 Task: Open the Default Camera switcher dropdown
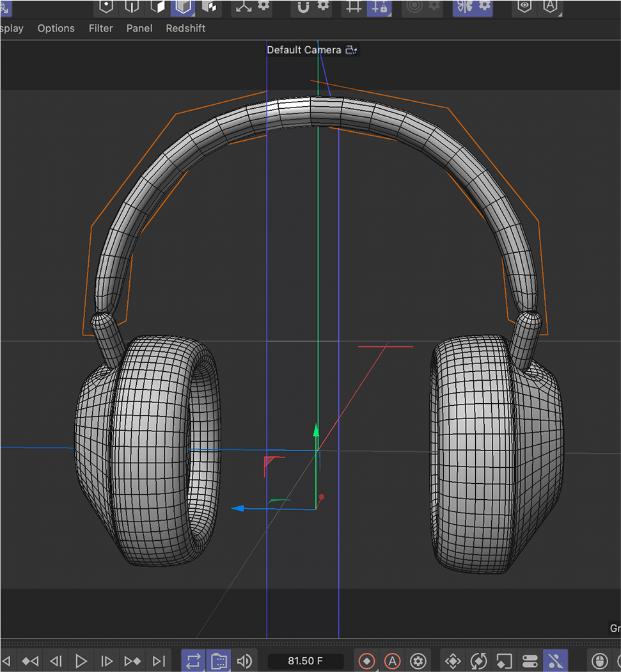pos(350,49)
